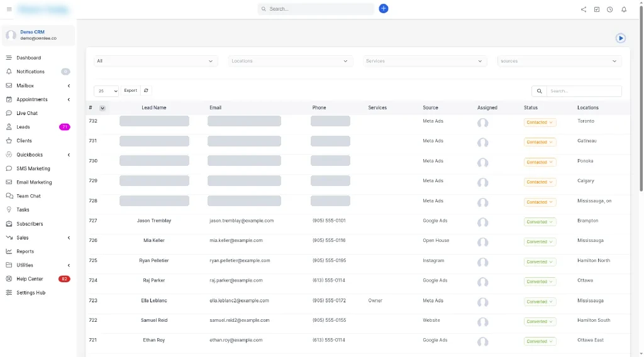Click the Subscribers icon in sidebar

click(9, 224)
